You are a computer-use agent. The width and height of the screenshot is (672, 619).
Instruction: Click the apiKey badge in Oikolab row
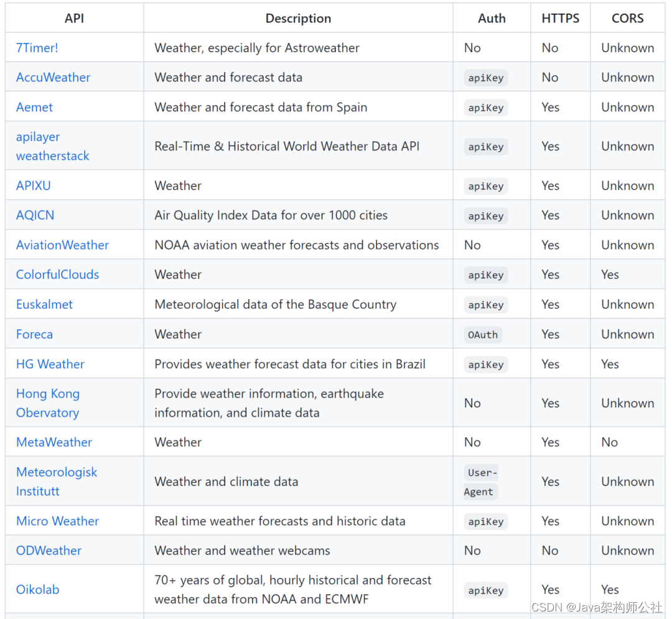[485, 590]
